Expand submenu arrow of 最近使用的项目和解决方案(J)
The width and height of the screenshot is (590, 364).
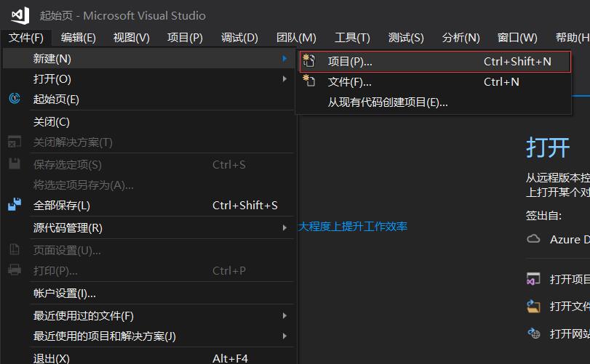point(284,336)
